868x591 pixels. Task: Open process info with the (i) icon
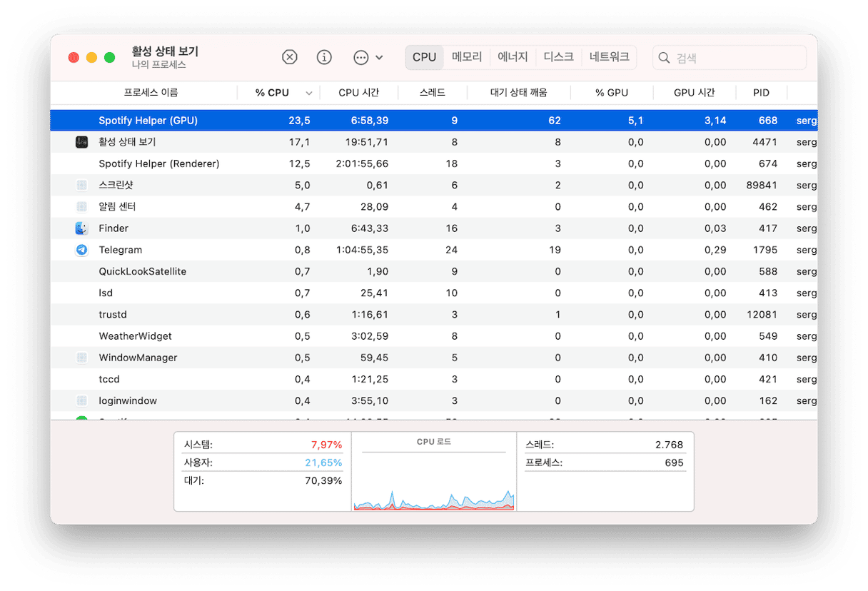[324, 57]
